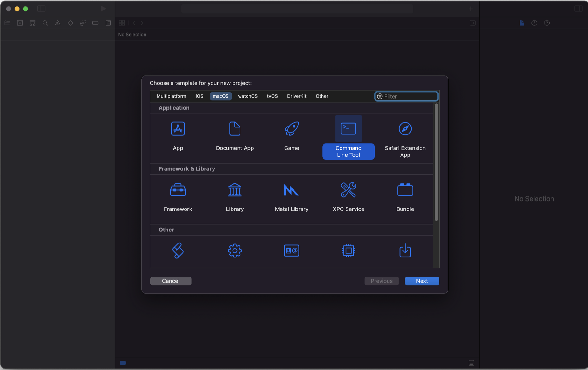588x370 pixels.
Task: Open the Find navigator magnifier icon
Action: (45, 23)
